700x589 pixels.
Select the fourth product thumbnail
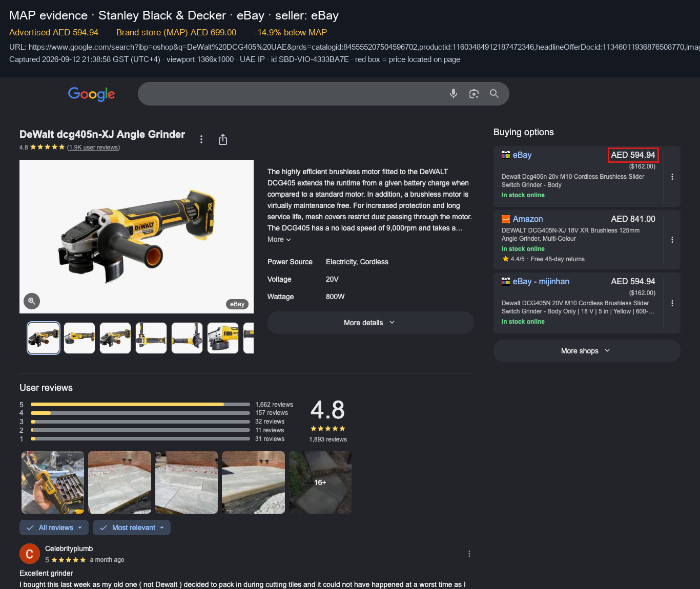(x=151, y=338)
